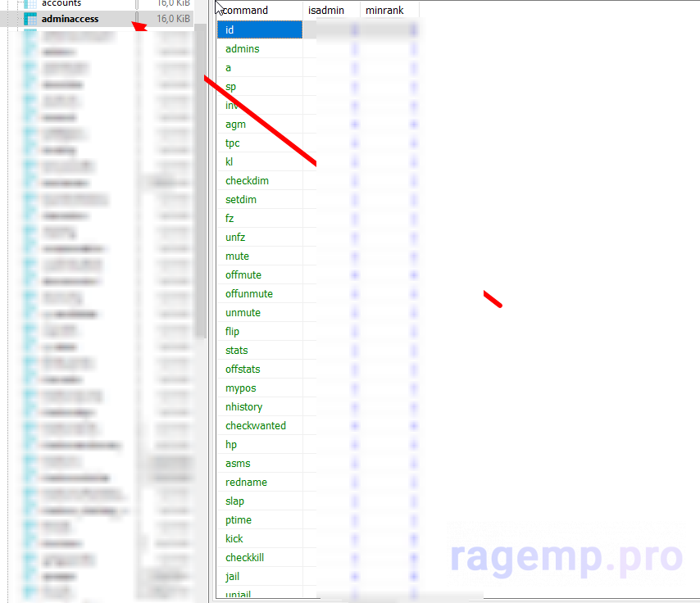700x603 pixels.
Task: Click the offunmute command cell
Action: coord(249,294)
